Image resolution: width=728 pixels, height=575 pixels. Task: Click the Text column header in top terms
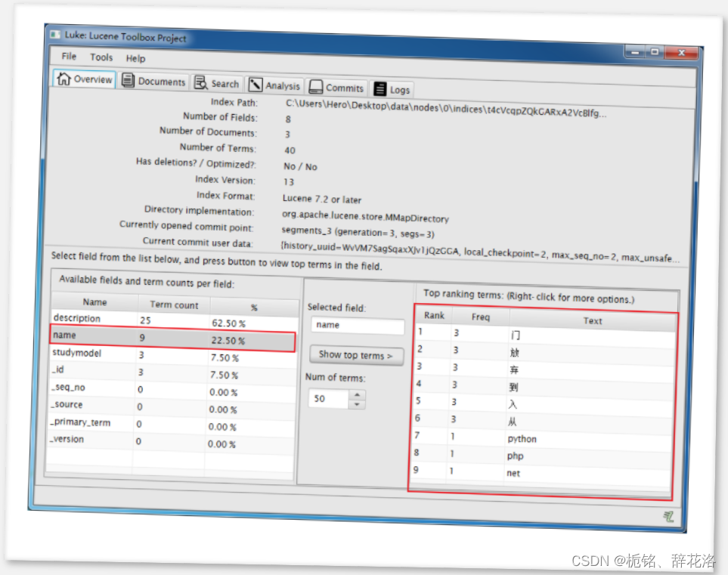(x=593, y=320)
